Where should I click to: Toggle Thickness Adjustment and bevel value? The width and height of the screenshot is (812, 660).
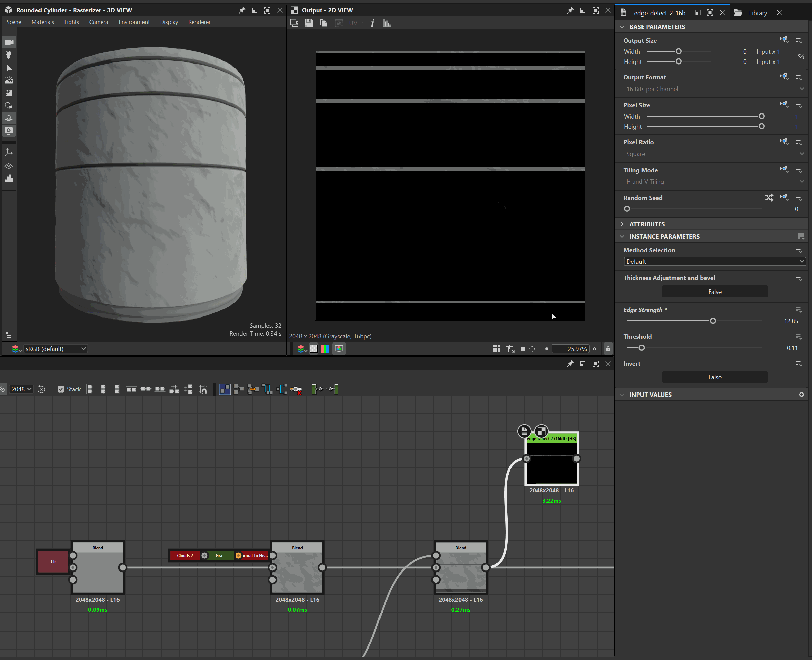pos(714,291)
